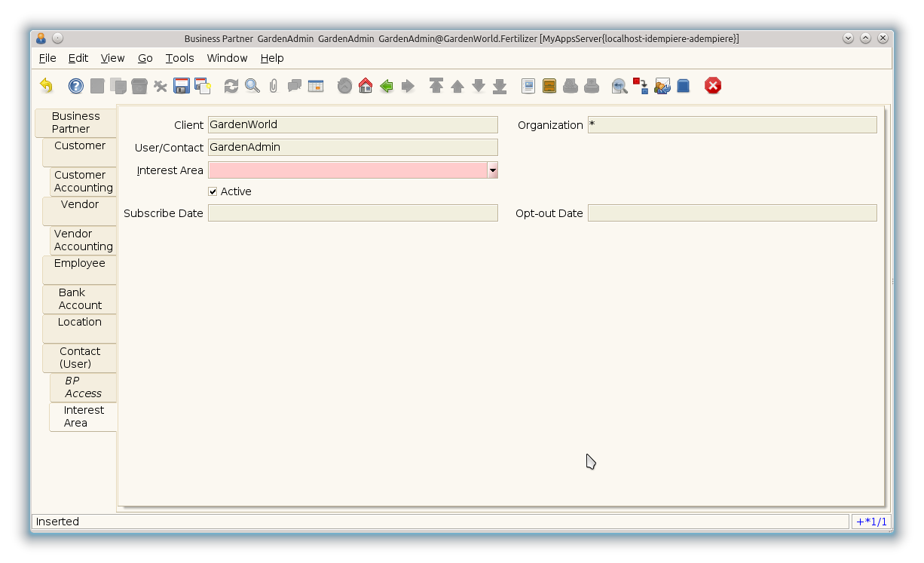Open the Tools menu

click(x=179, y=58)
